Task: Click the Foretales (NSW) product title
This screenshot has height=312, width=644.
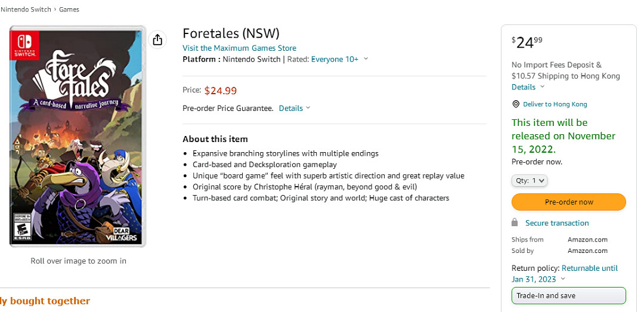Action: (x=231, y=33)
